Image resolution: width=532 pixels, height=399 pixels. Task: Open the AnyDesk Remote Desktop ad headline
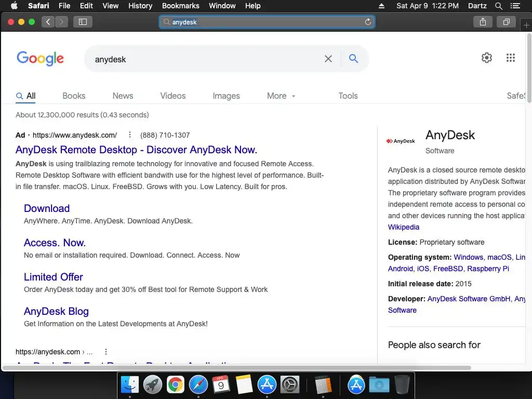point(137,150)
